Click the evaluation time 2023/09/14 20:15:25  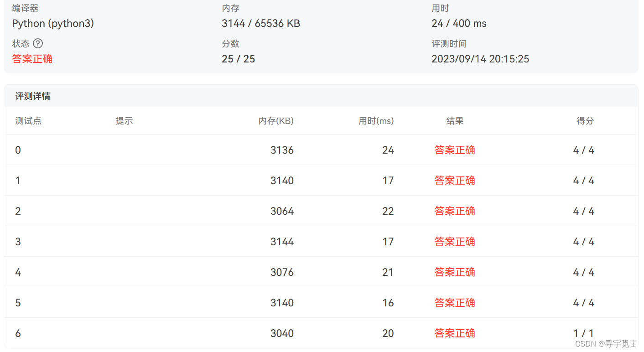pyautogui.click(x=480, y=59)
